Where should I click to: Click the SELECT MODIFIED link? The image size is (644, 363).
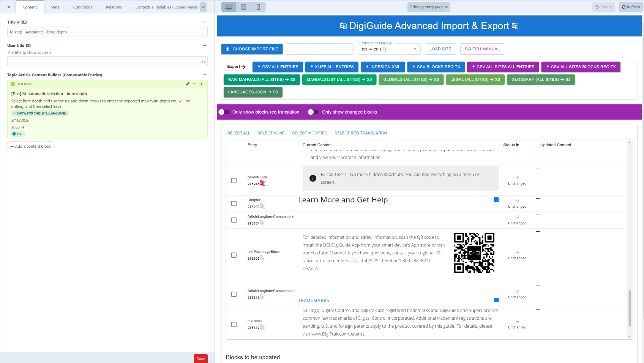click(x=309, y=133)
